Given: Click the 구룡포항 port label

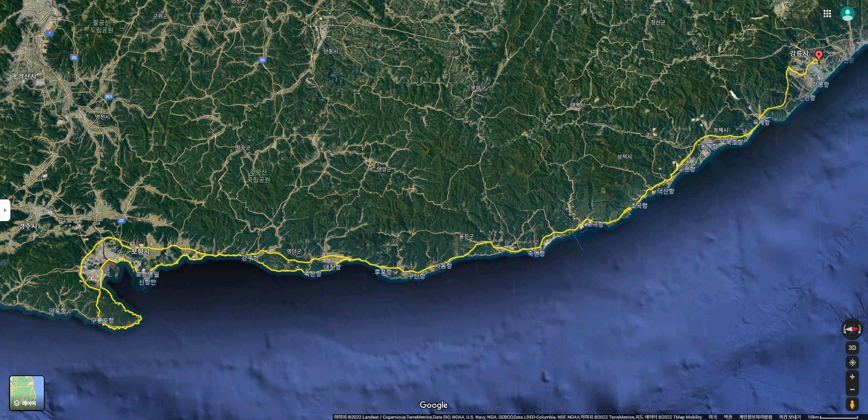Looking at the screenshot, I should (x=102, y=321).
